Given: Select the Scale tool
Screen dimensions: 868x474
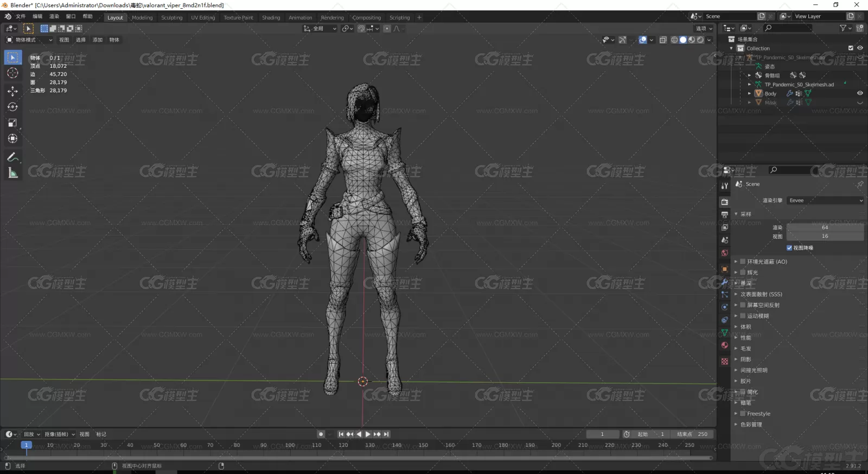Looking at the screenshot, I should click(x=12, y=123).
